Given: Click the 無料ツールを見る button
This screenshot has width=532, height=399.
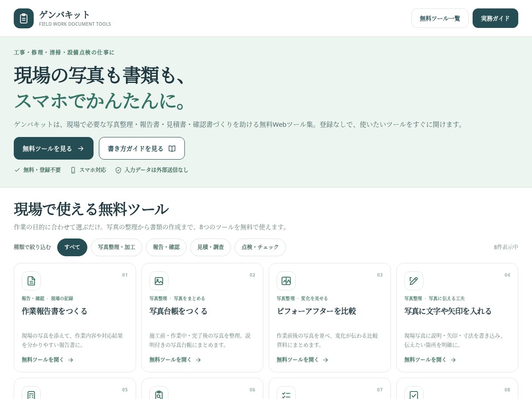Looking at the screenshot, I should pyautogui.click(x=54, y=149).
